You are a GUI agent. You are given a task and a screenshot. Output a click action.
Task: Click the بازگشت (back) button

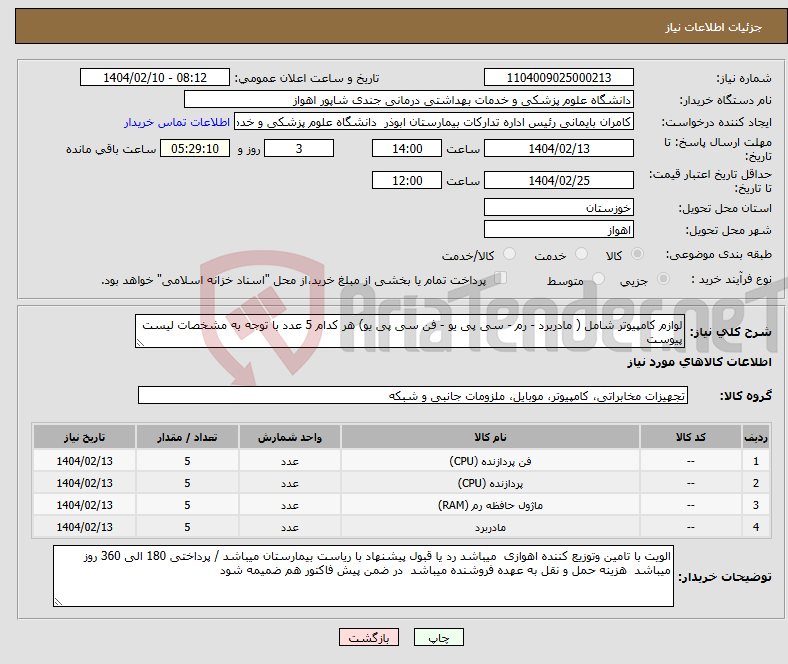tap(369, 637)
